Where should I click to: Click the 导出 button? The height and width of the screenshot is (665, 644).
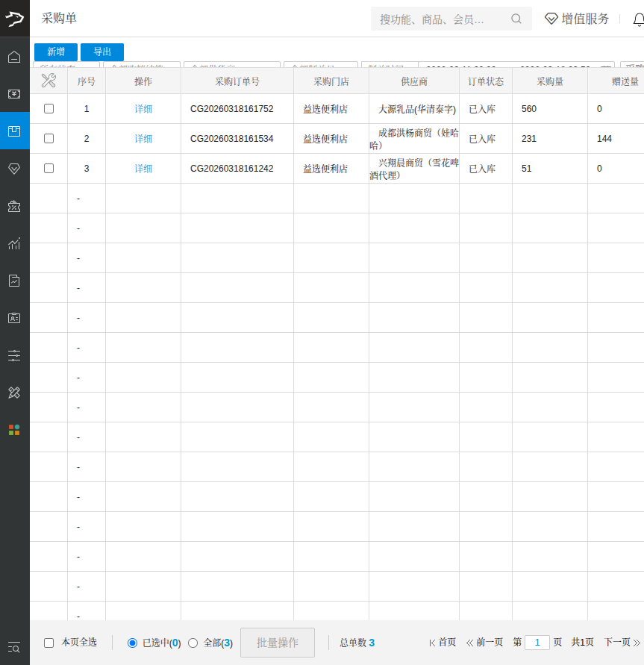click(102, 52)
